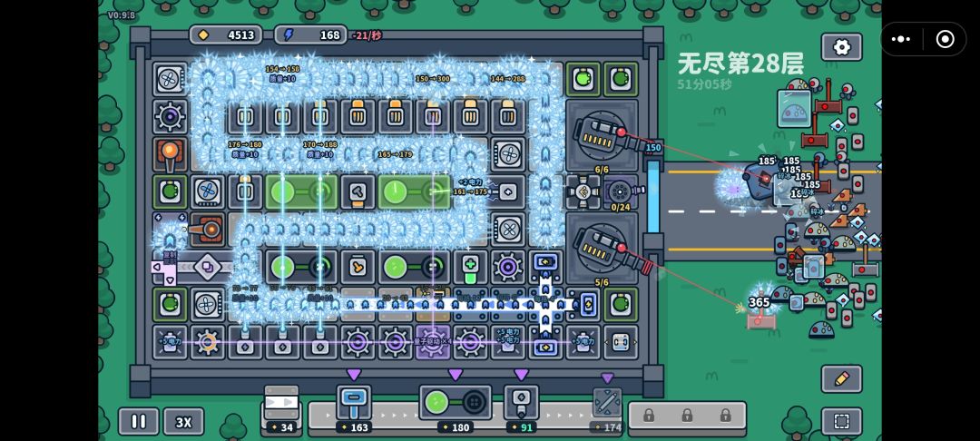The image size is (980, 441).
Task: Select the laser turret above the 5/6 label
Action: pyautogui.click(x=602, y=248)
